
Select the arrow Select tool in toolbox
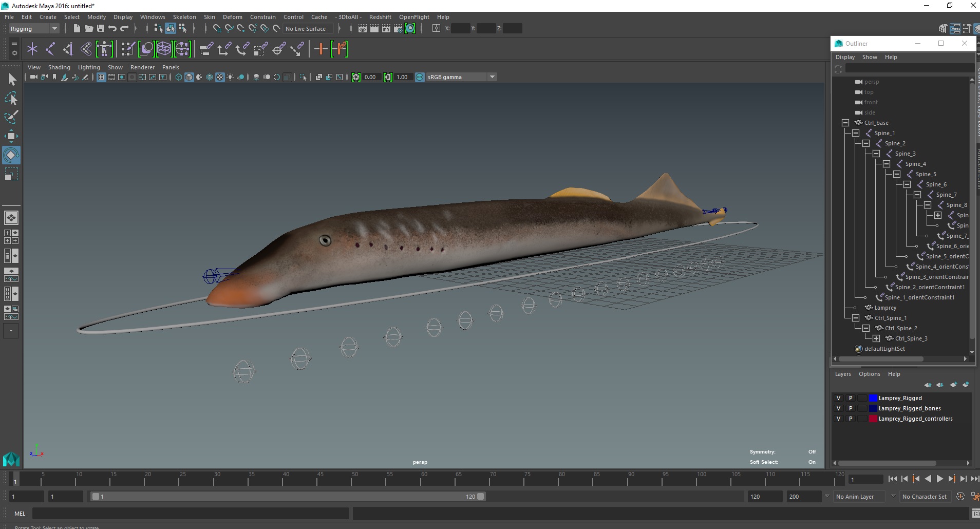pyautogui.click(x=11, y=79)
